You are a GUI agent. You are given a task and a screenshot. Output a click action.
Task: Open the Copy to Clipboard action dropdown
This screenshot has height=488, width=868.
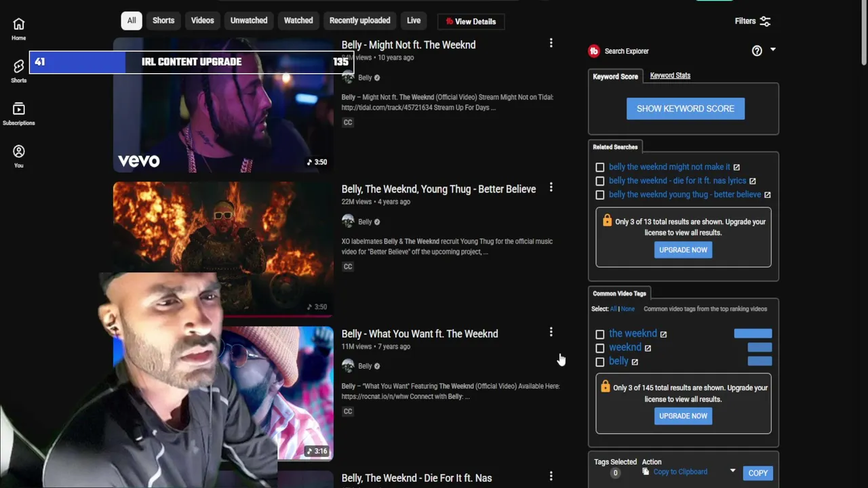[x=732, y=470]
